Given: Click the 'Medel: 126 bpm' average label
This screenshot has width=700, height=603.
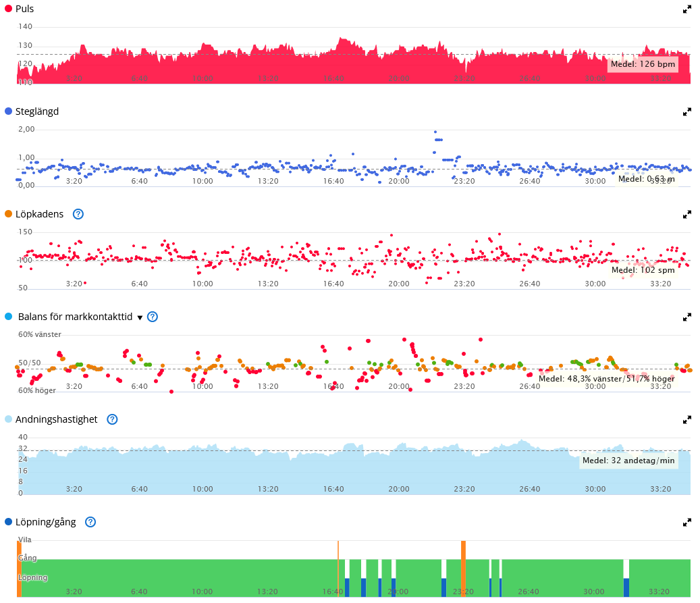Looking at the screenshot, I should point(643,64).
